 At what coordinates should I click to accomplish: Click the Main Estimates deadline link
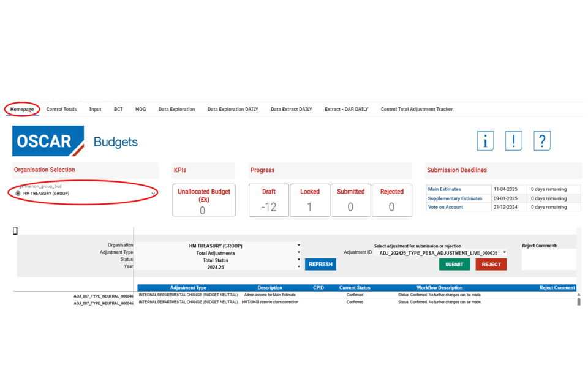coord(445,189)
